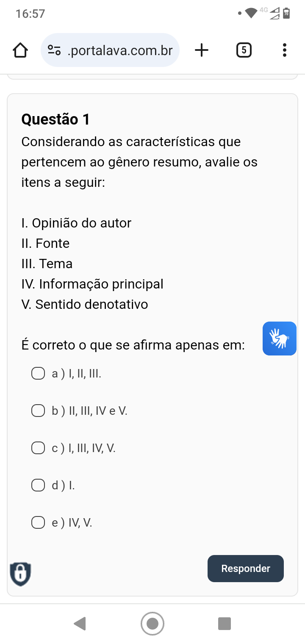Image resolution: width=305 pixels, height=644 pixels.
Task: Select option a) I, II, III.
Action: pos(38,374)
